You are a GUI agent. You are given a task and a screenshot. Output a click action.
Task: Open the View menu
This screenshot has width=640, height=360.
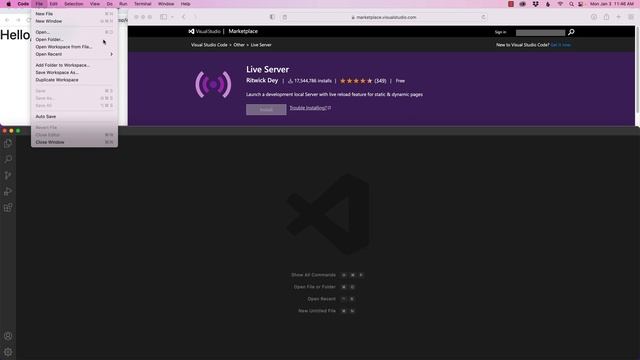(x=95, y=4)
